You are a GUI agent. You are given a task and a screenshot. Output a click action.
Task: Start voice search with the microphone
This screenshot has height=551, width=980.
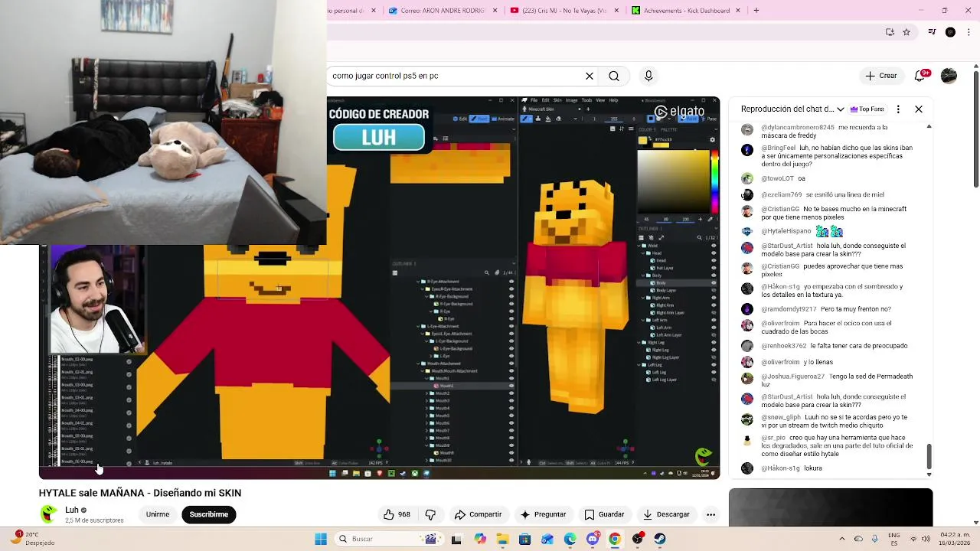pos(648,76)
